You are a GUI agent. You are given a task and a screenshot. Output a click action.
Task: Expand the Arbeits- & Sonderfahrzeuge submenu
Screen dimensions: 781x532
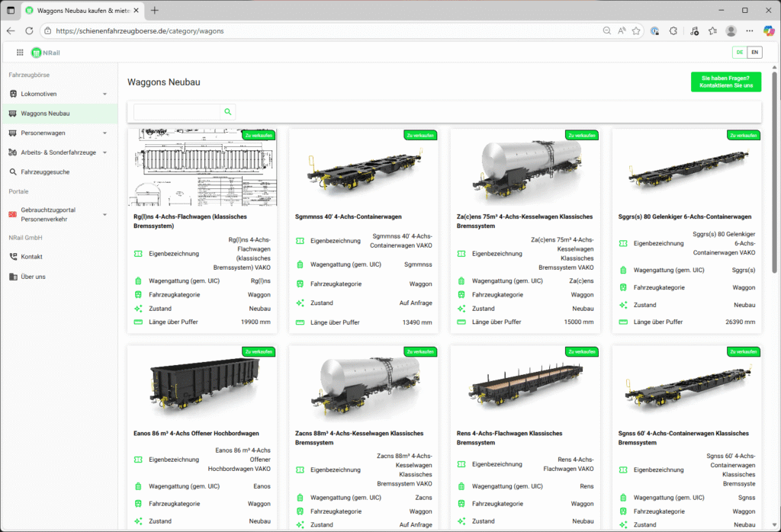pyautogui.click(x=104, y=152)
